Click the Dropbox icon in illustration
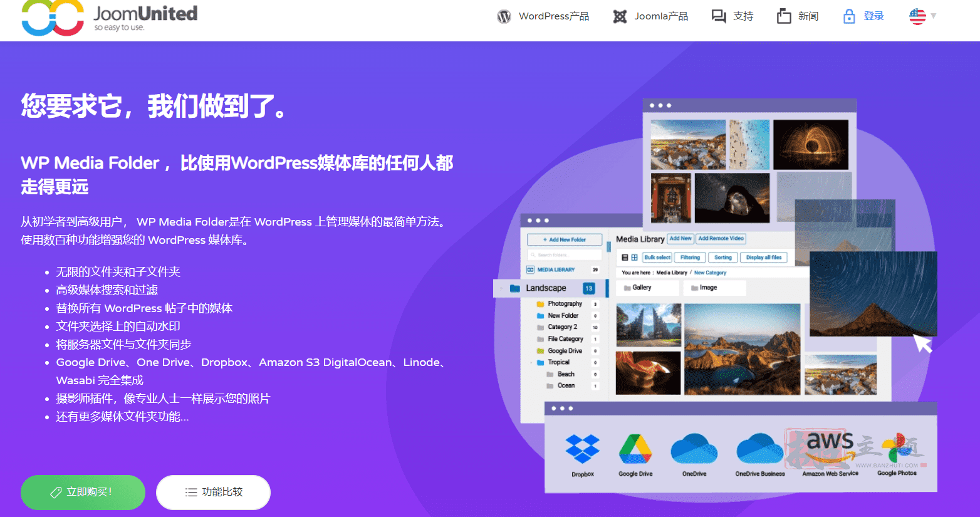The image size is (980, 517). click(583, 449)
